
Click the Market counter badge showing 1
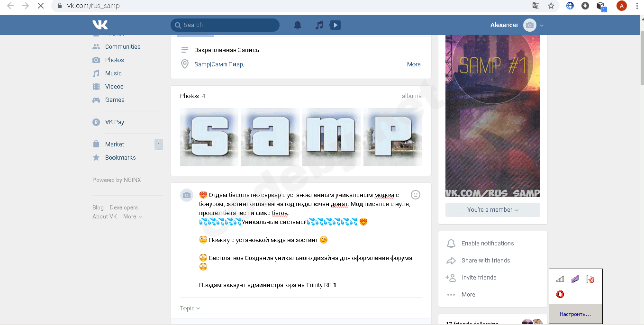(x=159, y=144)
